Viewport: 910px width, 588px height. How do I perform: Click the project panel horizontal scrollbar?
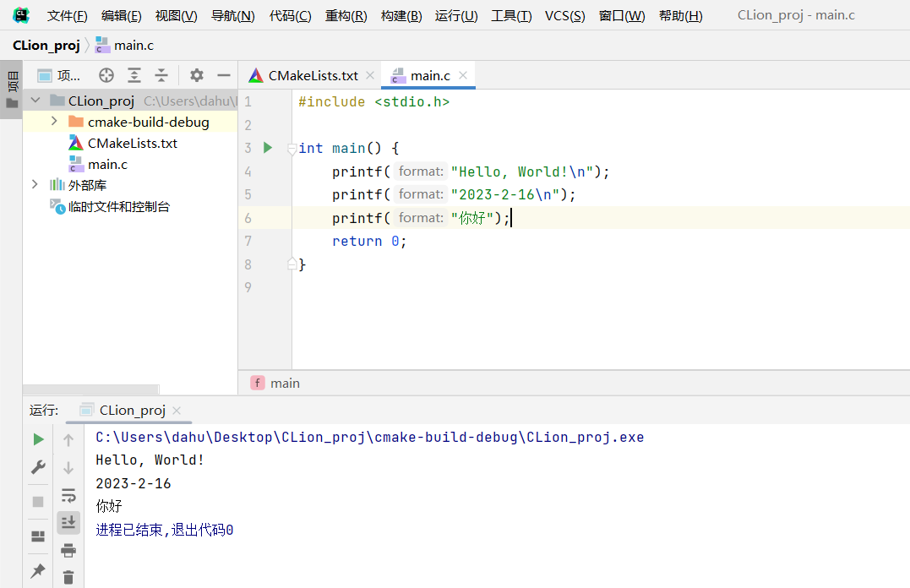90,389
